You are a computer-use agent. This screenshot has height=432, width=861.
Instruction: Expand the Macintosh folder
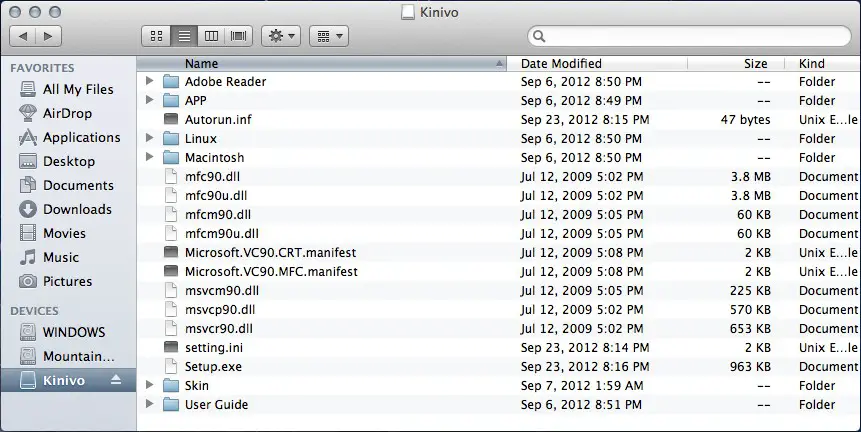(x=149, y=158)
